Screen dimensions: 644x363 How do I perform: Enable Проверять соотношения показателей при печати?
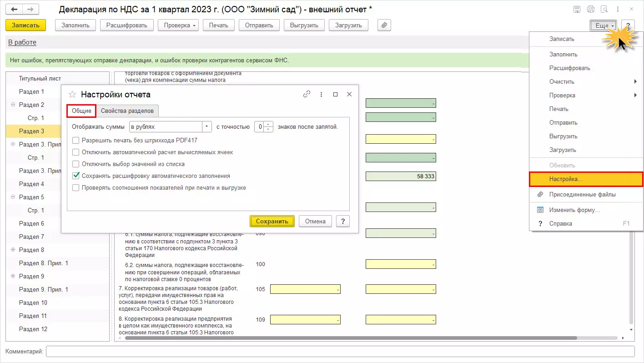coord(76,188)
